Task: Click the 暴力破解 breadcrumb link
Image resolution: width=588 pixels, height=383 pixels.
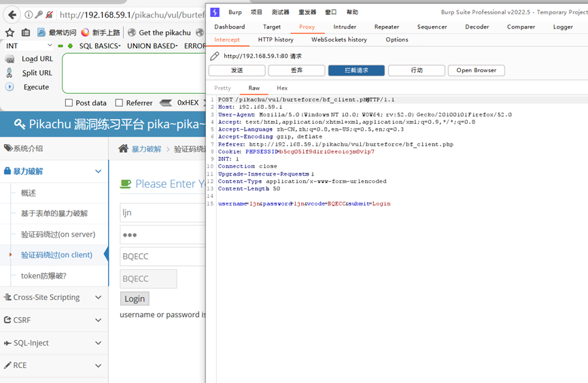Action: pyautogui.click(x=146, y=149)
